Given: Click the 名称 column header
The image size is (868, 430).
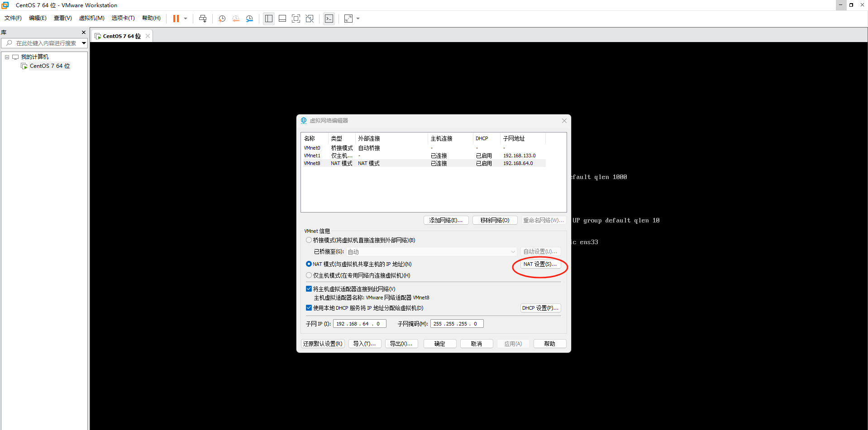Looking at the screenshot, I should 315,138.
